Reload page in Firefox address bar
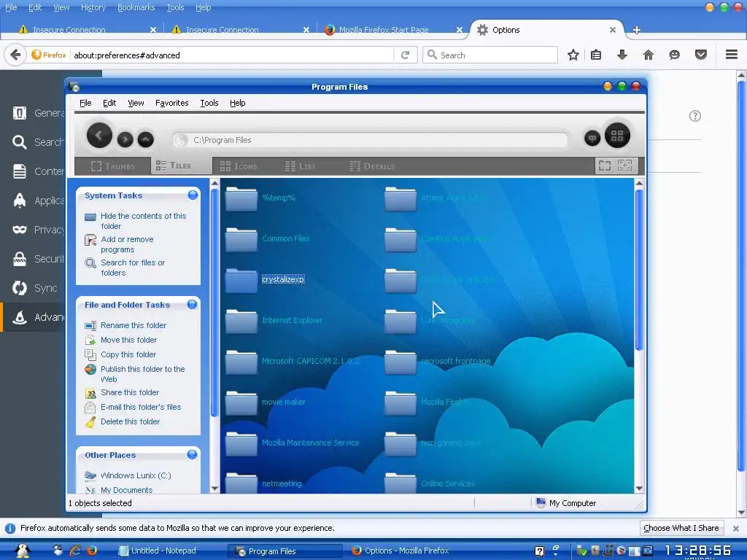 tap(406, 55)
